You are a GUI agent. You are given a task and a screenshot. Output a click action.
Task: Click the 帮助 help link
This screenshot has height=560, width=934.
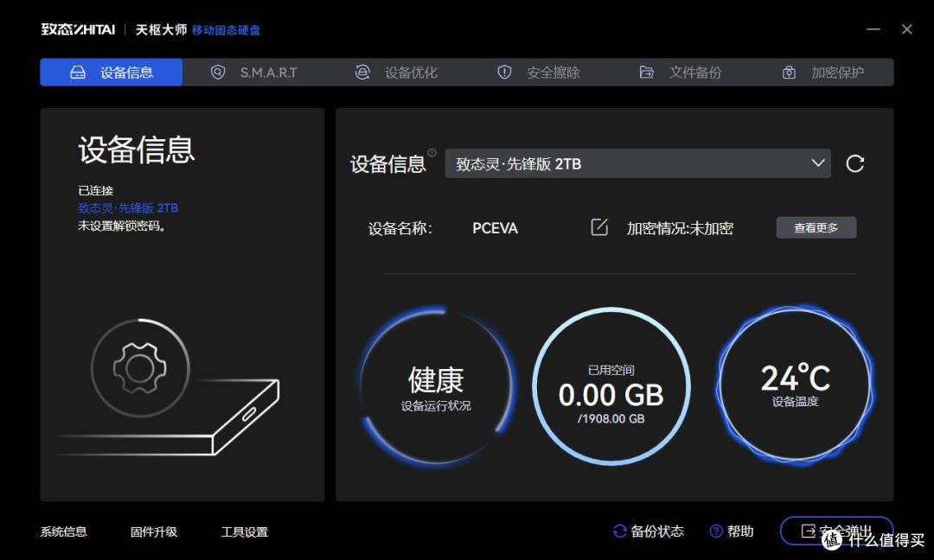(x=732, y=531)
